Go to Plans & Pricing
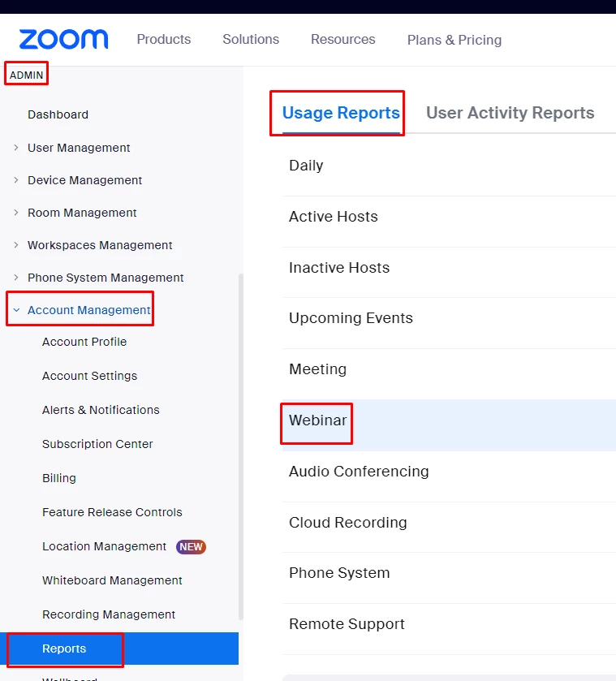Image resolution: width=616 pixels, height=681 pixels. (x=454, y=40)
